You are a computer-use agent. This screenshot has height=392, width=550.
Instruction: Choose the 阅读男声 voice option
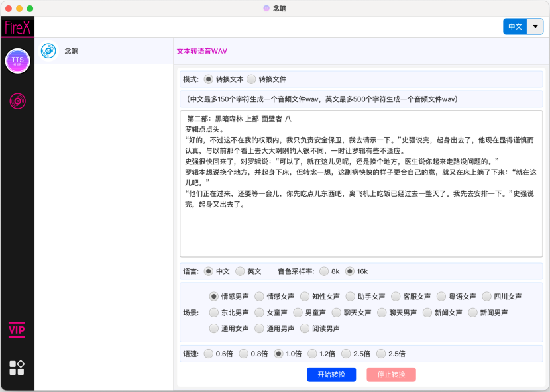click(305, 328)
